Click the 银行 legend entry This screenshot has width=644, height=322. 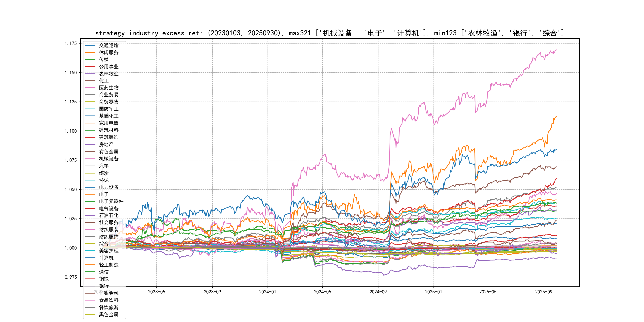click(x=104, y=286)
